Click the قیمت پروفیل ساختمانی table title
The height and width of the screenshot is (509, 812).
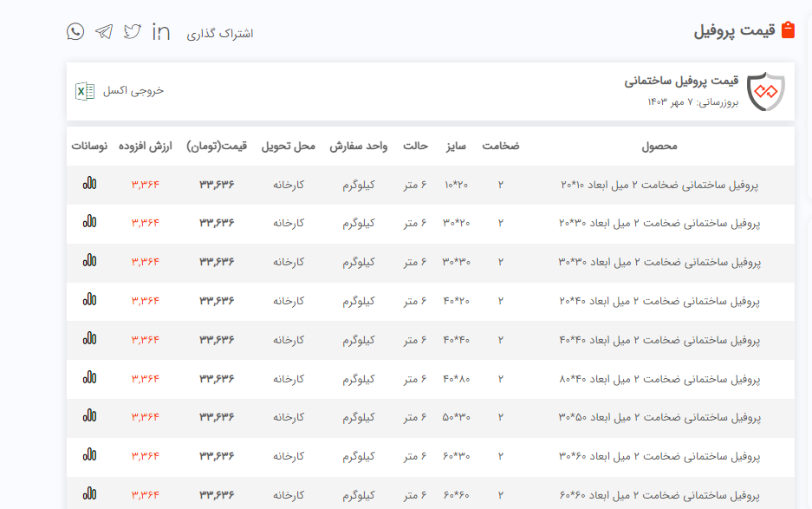click(681, 82)
